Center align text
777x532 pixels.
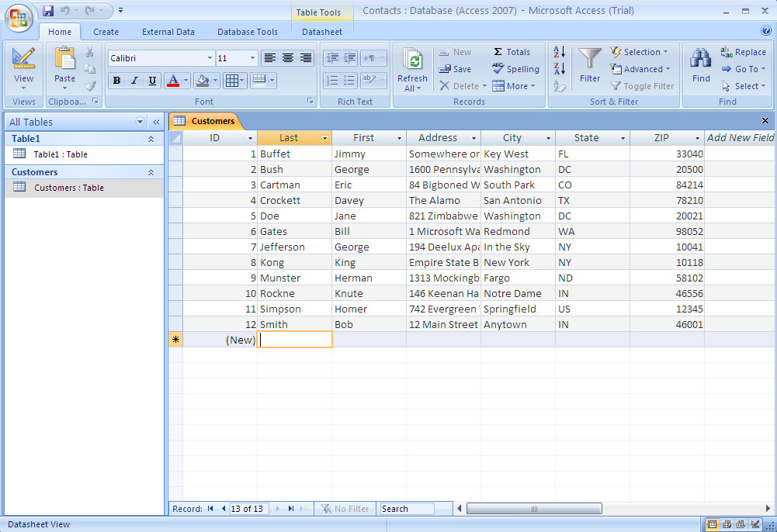pyautogui.click(x=287, y=58)
